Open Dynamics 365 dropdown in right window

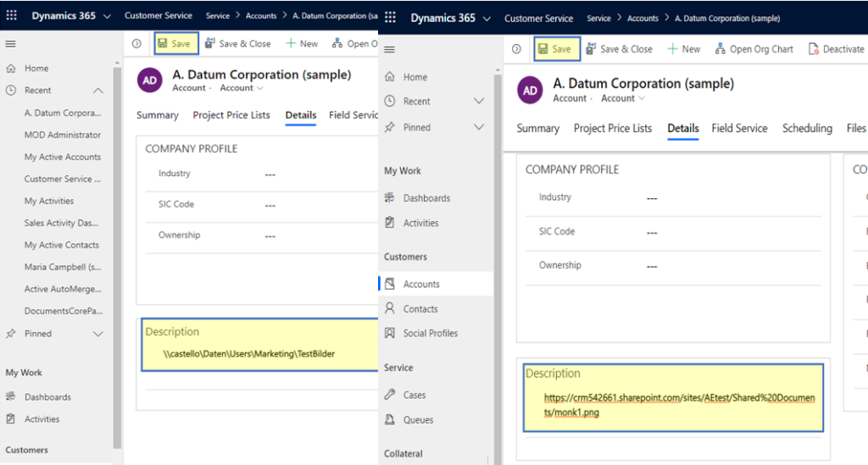point(487,19)
